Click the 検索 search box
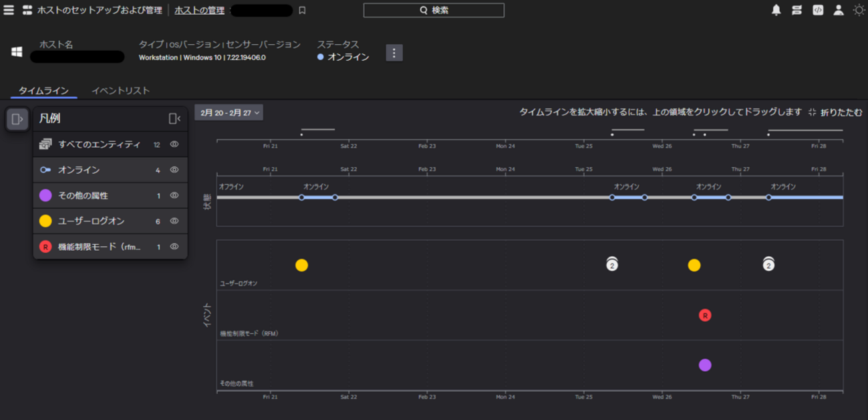 (x=434, y=10)
